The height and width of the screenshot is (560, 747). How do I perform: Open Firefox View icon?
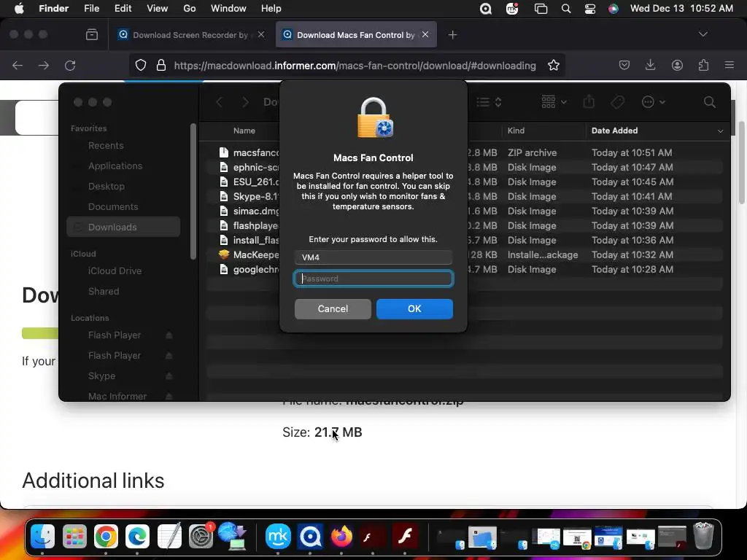click(x=92, y=35)
